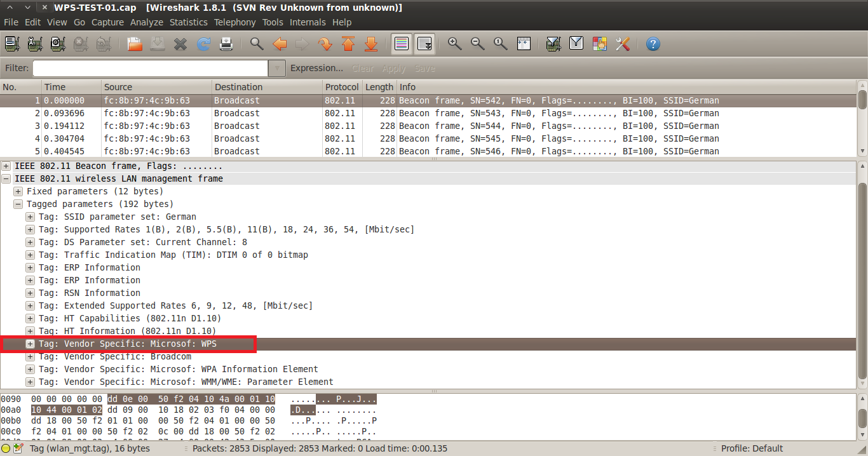Expand Fixed parameters (12 bytes)
This screenshot has height=456, width=868.
coord(18,191)
